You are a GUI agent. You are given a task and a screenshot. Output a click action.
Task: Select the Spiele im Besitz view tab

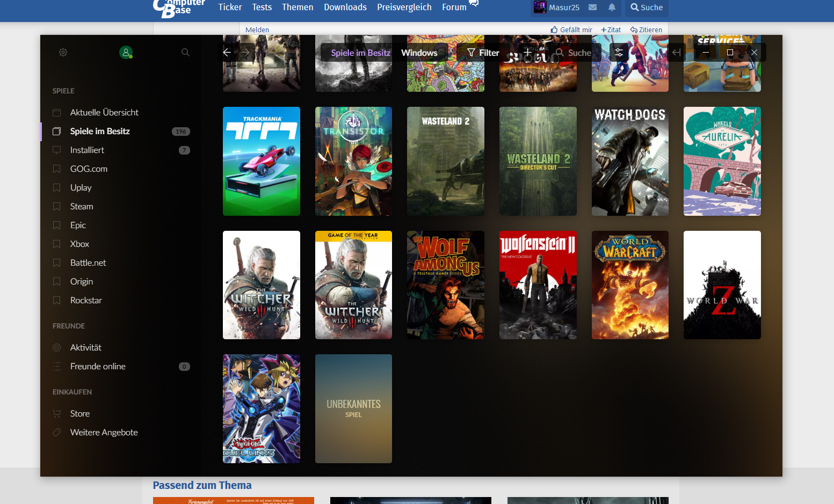(360, 53)
